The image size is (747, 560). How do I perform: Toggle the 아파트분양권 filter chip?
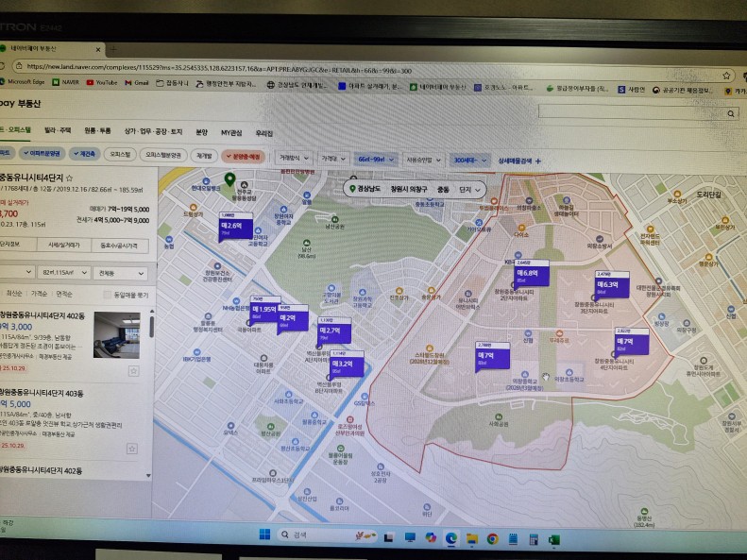(42, 153)
